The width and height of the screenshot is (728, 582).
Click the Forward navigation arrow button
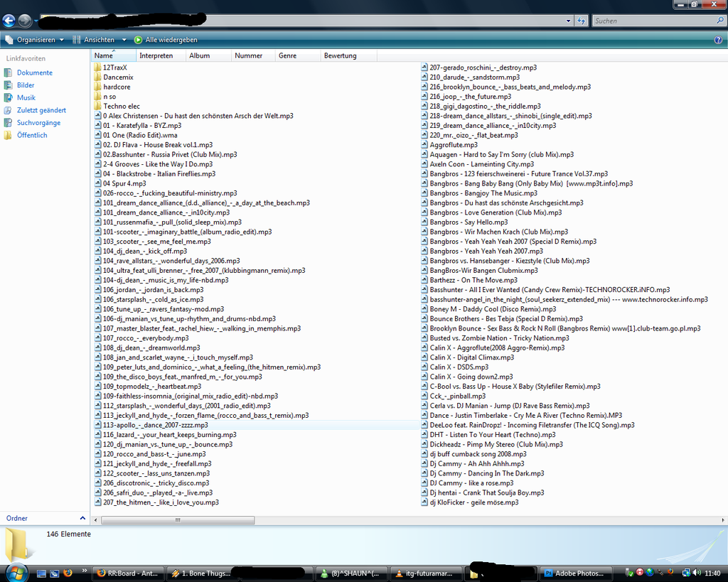pos(25,21)
